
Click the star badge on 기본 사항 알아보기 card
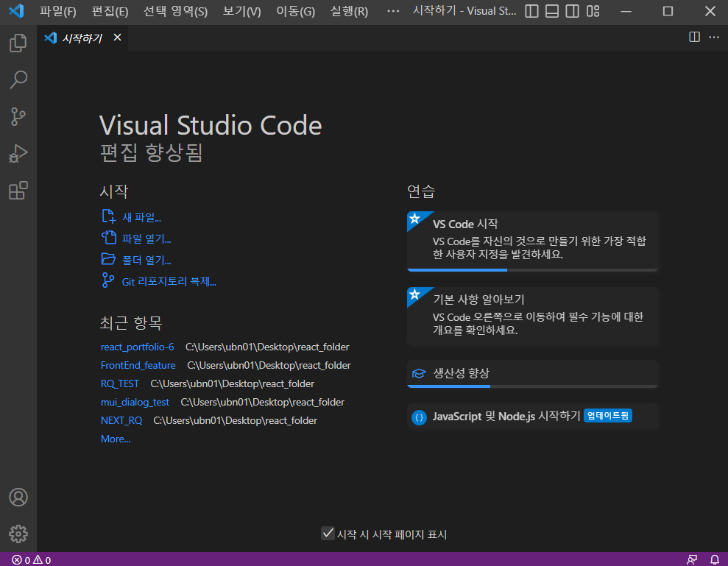coord(415,294)
